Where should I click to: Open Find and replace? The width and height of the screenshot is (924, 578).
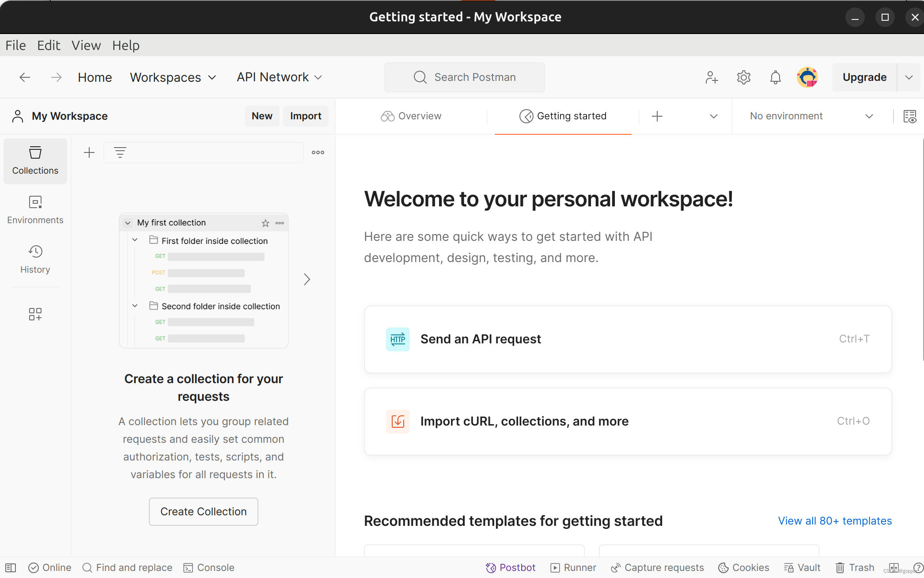(127, 568)
